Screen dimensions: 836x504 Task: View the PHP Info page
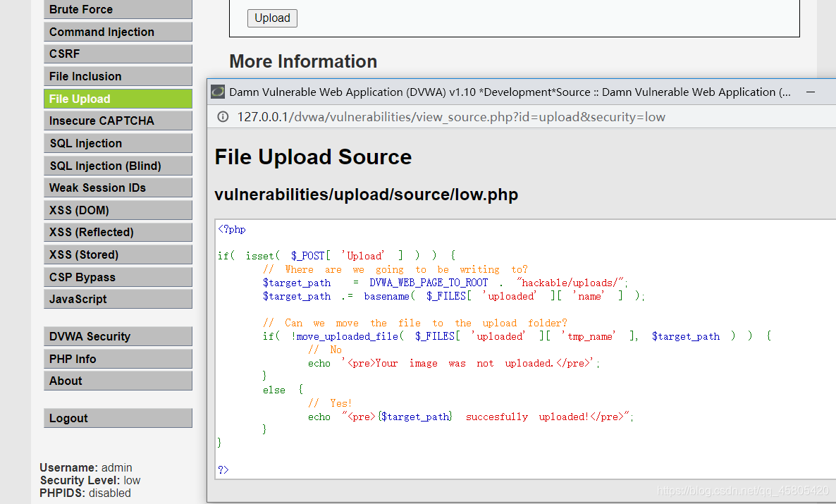click(x=118, y=359)
